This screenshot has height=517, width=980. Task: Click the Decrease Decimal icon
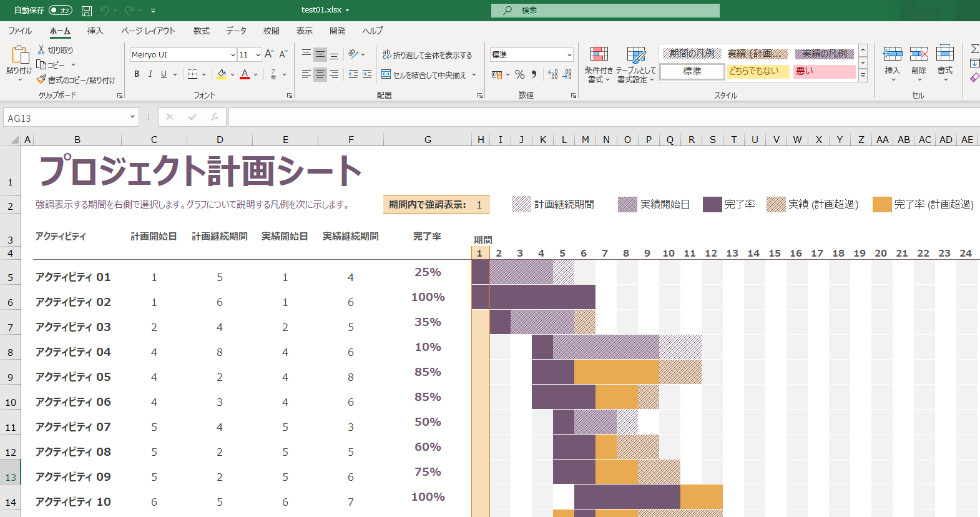click(567, 74)
